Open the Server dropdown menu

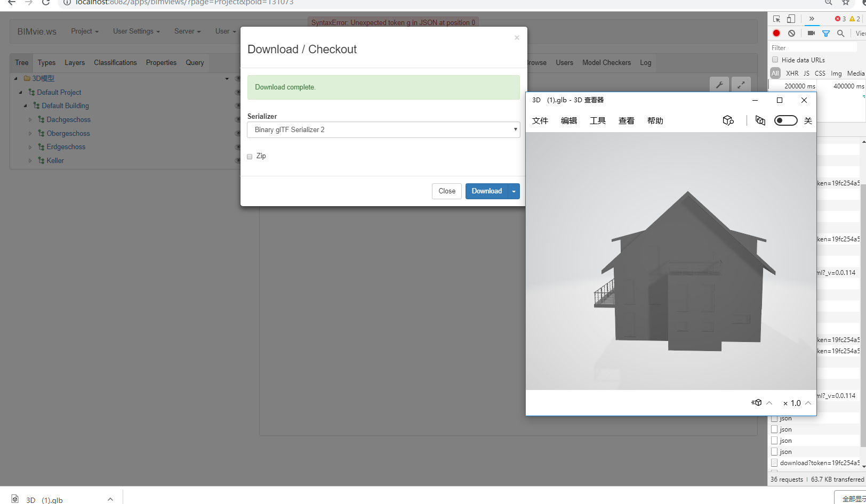pyautogui.click(x=188, y=31)
